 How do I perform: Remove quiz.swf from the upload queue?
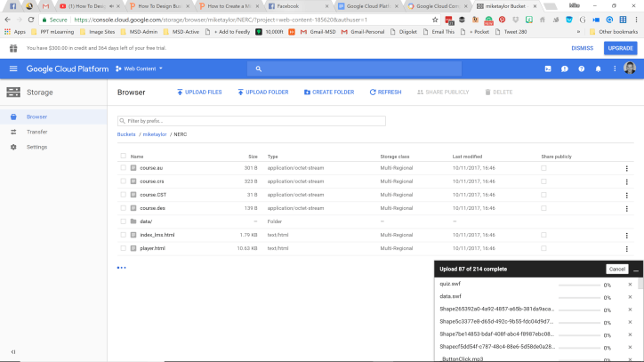630,285
